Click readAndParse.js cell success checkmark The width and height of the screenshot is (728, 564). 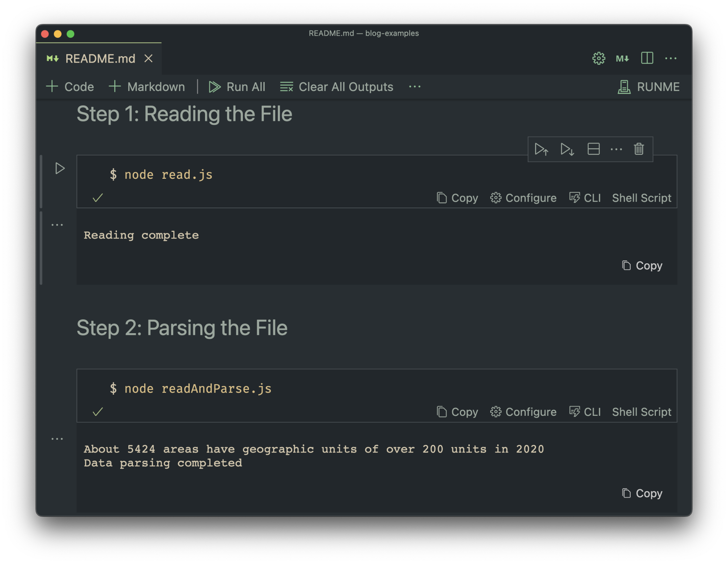(x=98, y=412)
